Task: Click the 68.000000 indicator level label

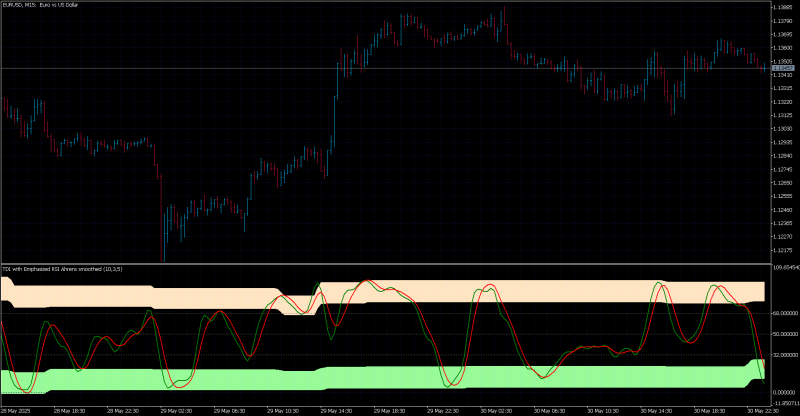Action: (x=786, y=313)
